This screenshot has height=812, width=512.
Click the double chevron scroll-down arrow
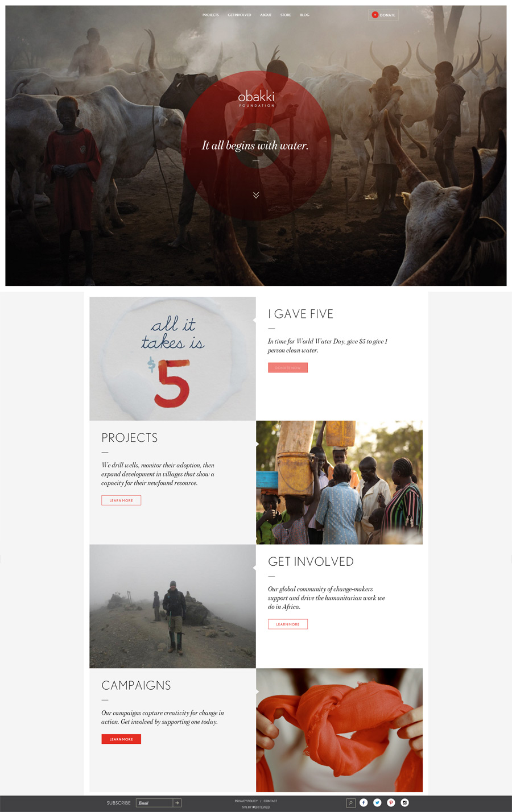[256, 195]
